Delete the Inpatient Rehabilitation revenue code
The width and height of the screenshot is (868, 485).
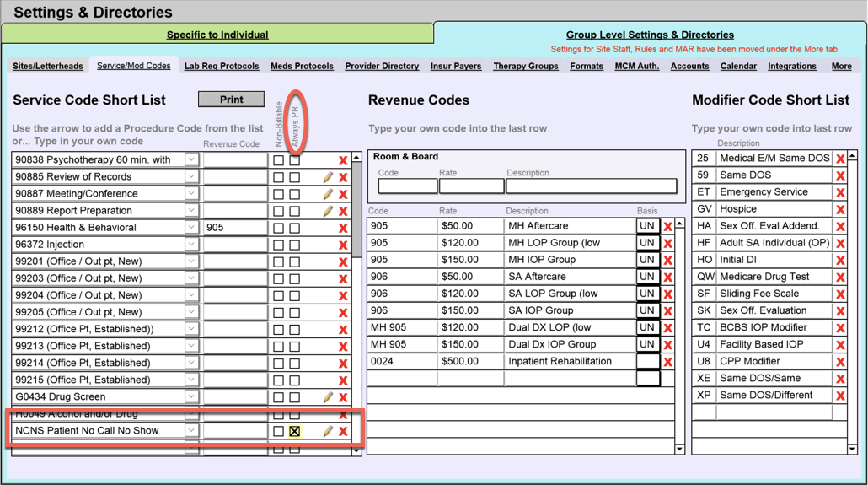click(x=667, y=361)
